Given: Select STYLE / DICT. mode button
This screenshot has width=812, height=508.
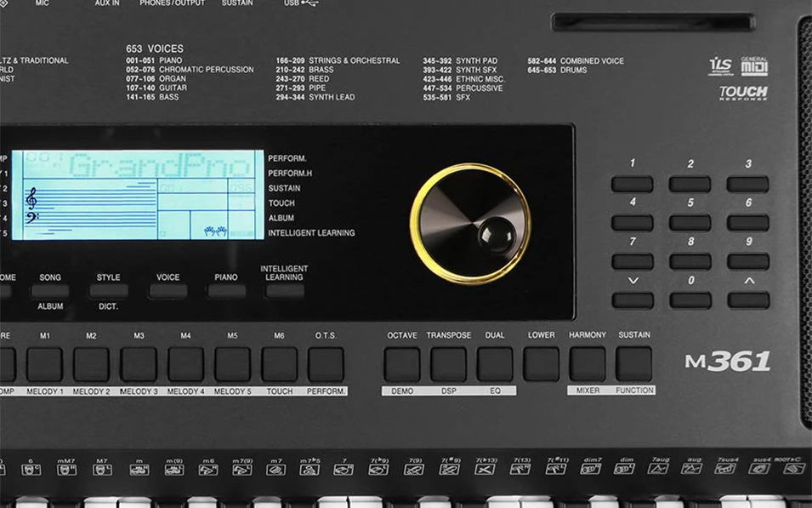Looking at the screenshot, I should 108,291.
